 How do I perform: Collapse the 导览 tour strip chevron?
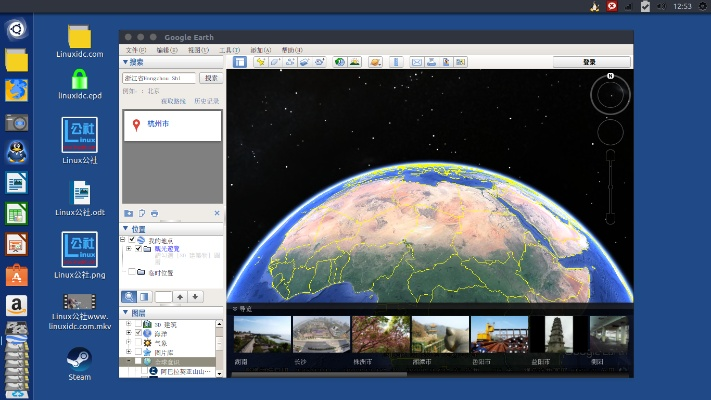[x=235, y=309]
